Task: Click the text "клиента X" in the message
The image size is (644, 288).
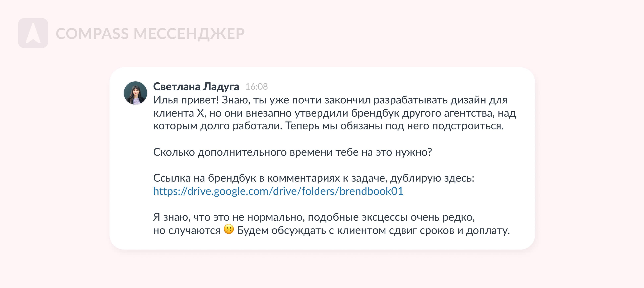Action: pos(179,113)
